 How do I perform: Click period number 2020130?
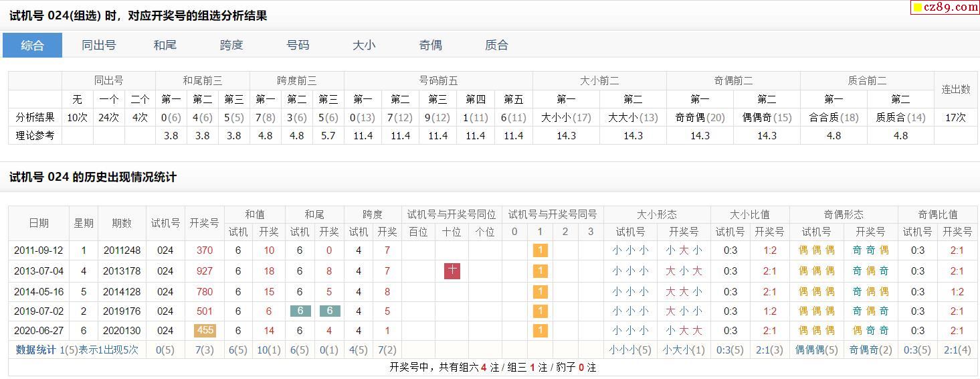point(122,331)
